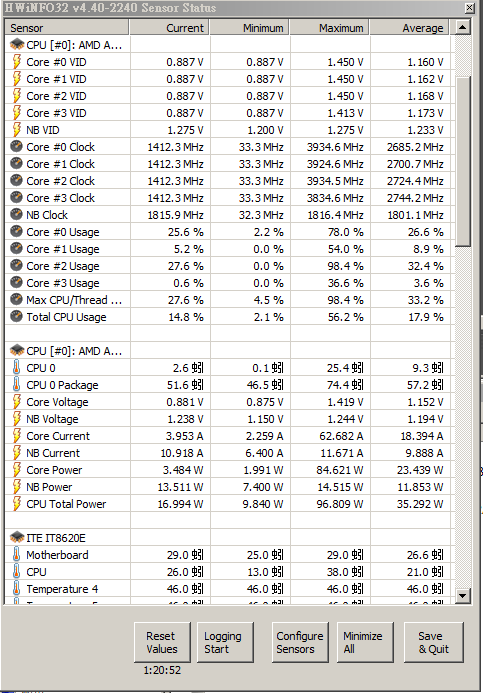
Task: Click the Save & Quit button
Action: (434, 642)
